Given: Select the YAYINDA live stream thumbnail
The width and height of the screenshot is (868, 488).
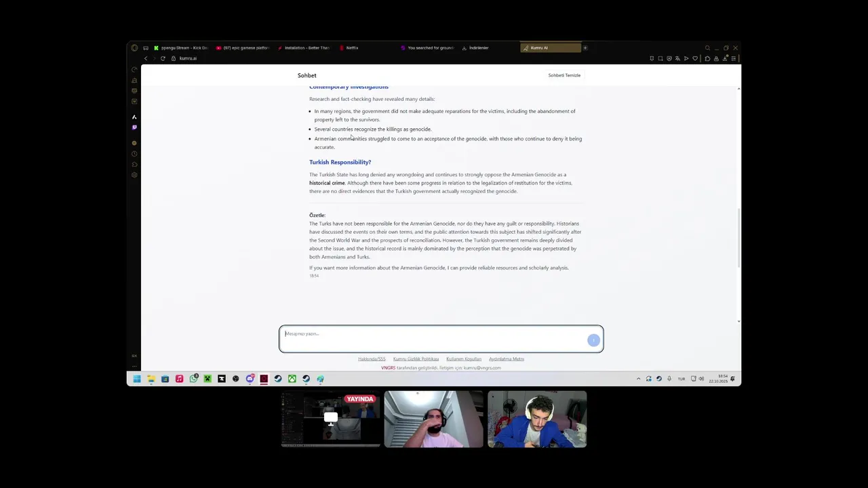Looking at the screenshot, I should pyautogui.click(x=331, y=420).
